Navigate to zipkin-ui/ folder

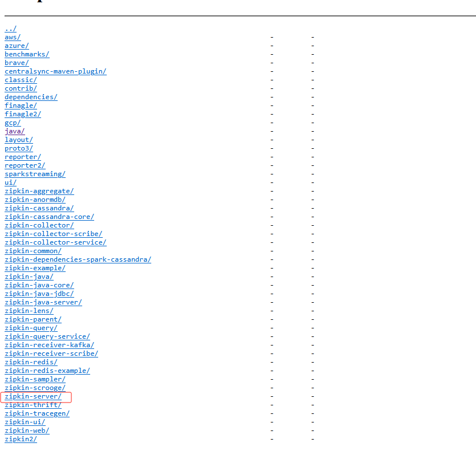(25, 422)
